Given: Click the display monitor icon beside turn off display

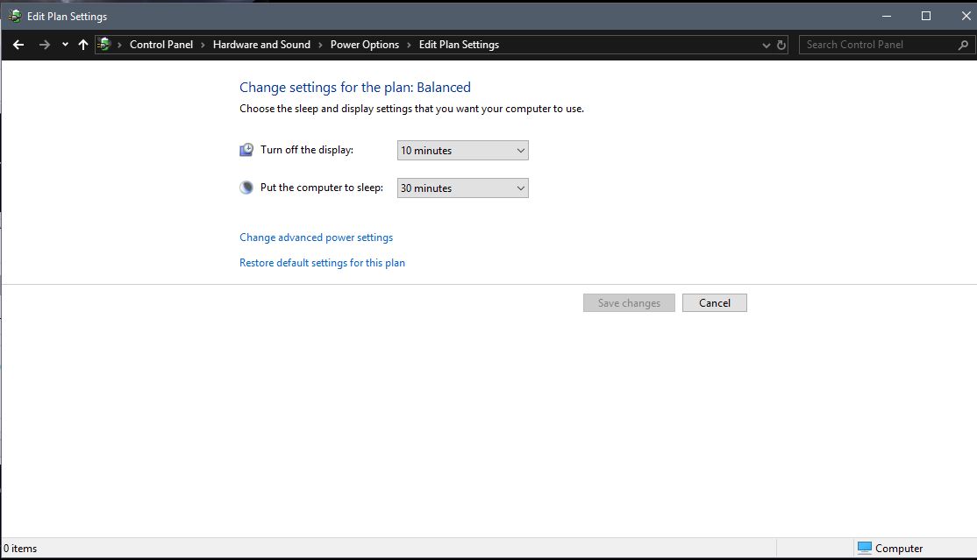Looking at the screenshot, I should click(x=246, y=149).
